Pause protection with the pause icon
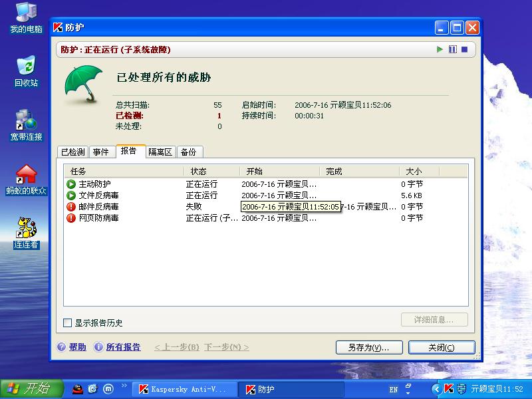532x399 pixels. 453,49
